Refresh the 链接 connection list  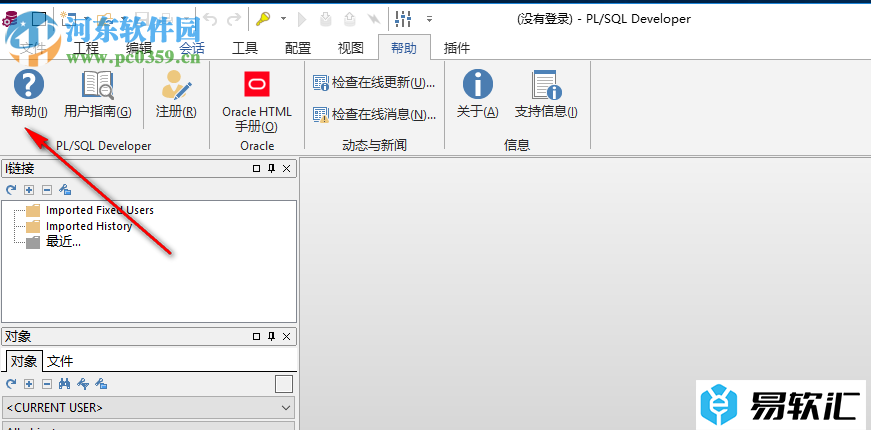pyautogui.click(x=11, y=190)
